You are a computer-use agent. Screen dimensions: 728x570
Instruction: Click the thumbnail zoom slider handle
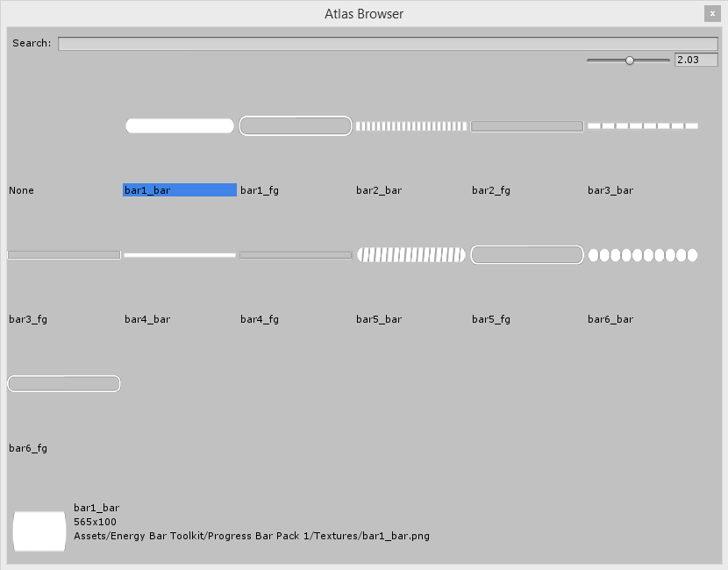[630, 61]
